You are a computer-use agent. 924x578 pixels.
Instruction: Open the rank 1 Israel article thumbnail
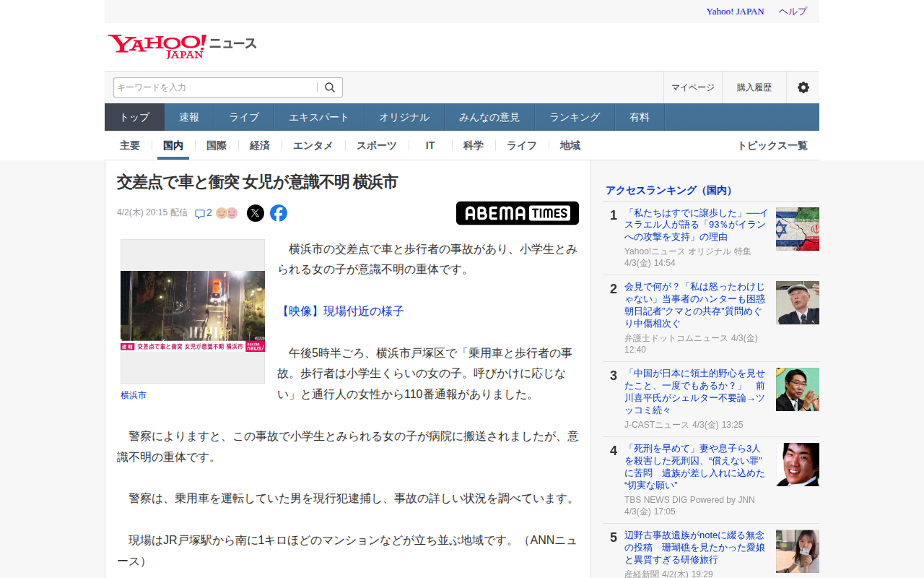[797, 229]
